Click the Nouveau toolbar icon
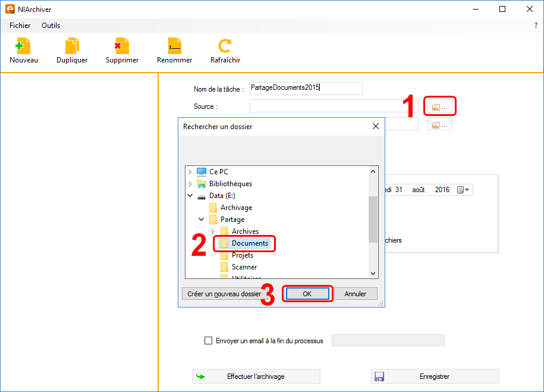Viewport: 544px width, 392px height. click(x=23, y=47)
